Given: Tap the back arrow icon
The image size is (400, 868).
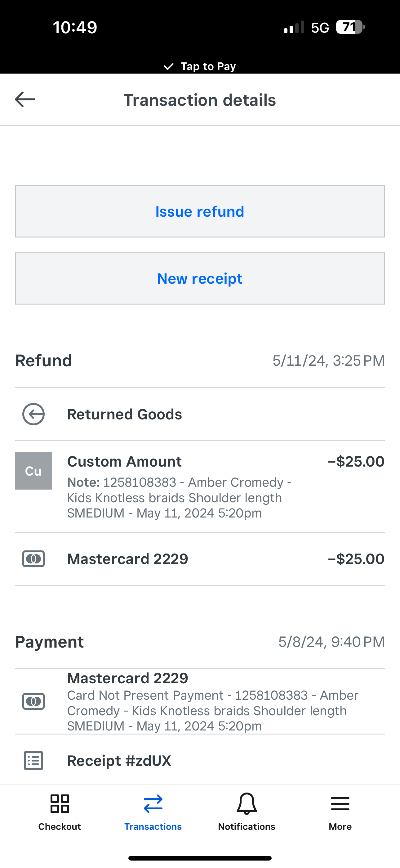Looking at the screenshot, I should point(25,100).
